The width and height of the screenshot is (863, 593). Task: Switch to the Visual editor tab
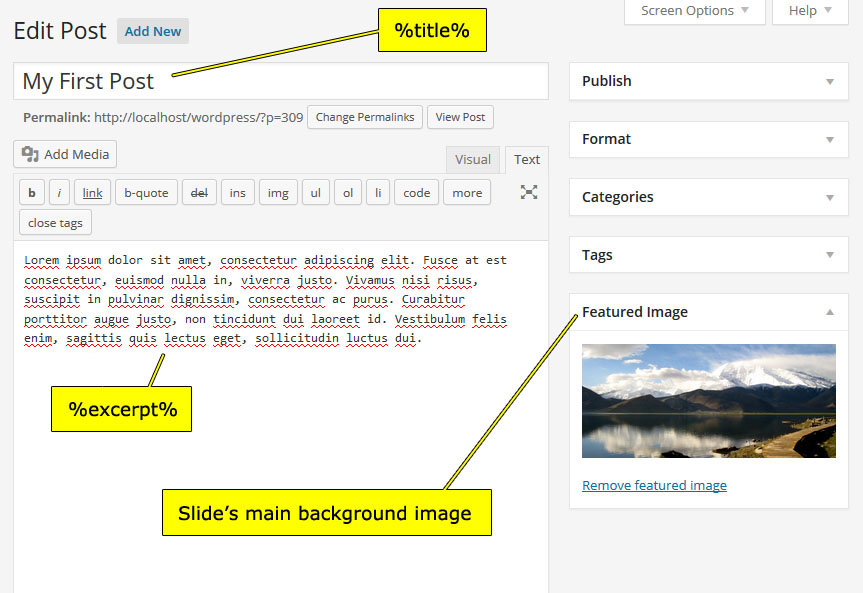tap(473, 159)
